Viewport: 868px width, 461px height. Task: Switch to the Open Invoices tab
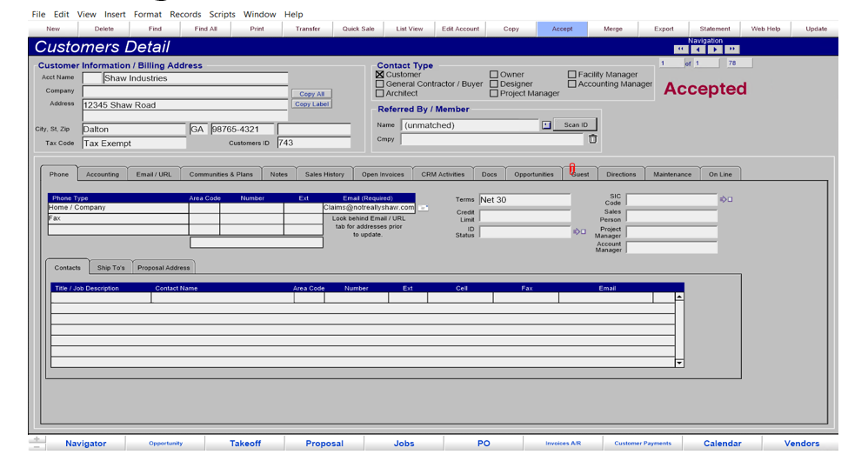pos(383,174)
